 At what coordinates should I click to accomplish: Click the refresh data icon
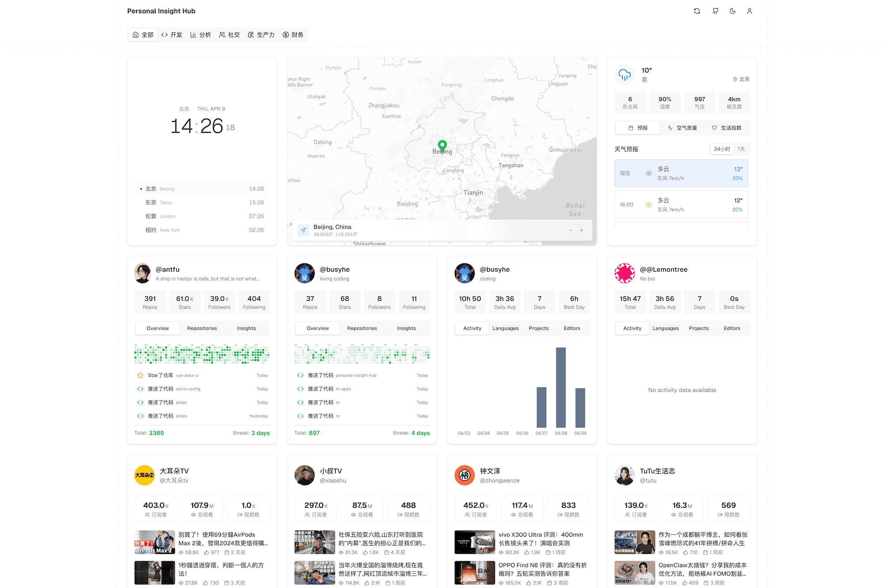pos(697,11)
